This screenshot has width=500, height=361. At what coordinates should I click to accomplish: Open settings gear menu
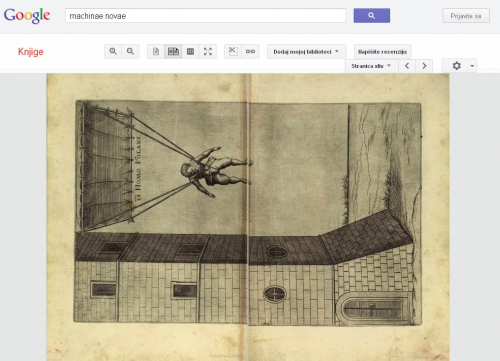click(457, 66)
